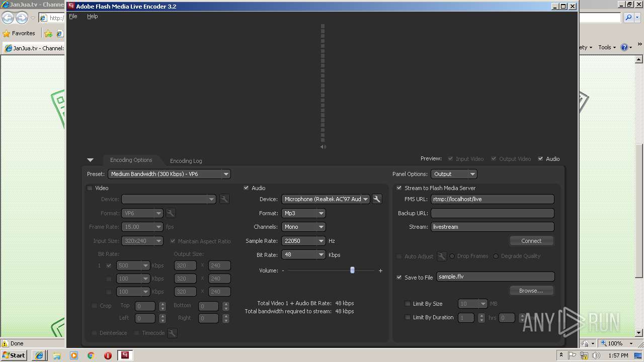Open Sample Rate 22050 dropdown
The image size is (644, 362).
pos(303,241)
